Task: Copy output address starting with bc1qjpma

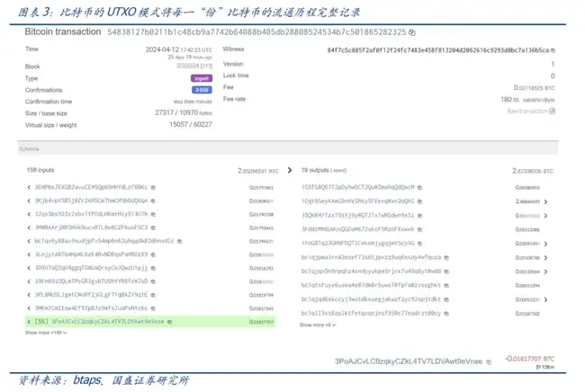Action: pos(446,258)
